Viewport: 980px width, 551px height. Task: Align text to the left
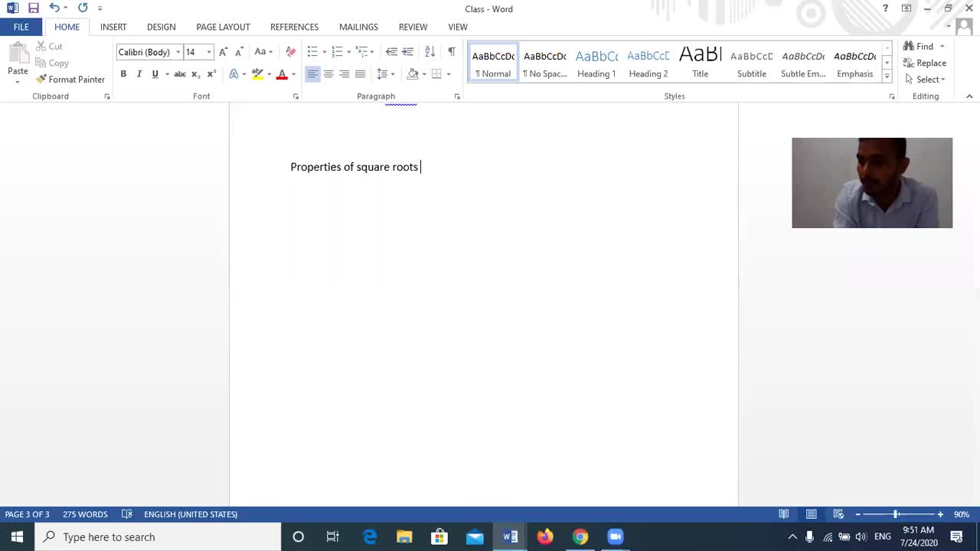pos(312,74)
